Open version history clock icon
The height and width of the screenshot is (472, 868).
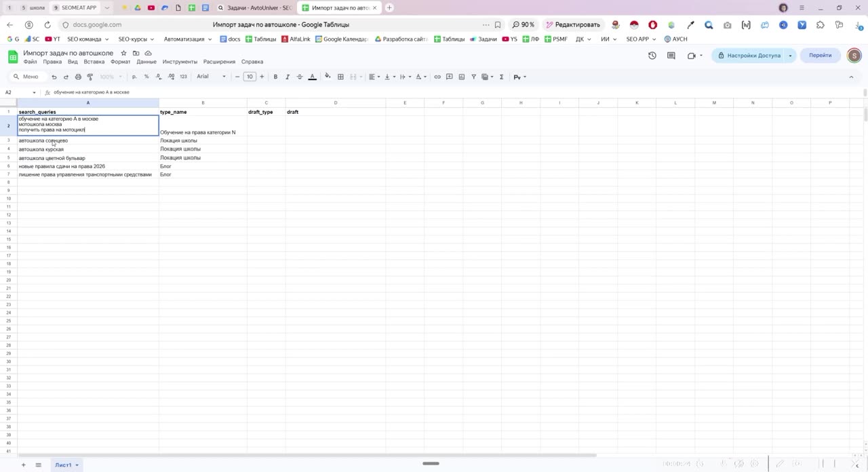pos(652,56)
